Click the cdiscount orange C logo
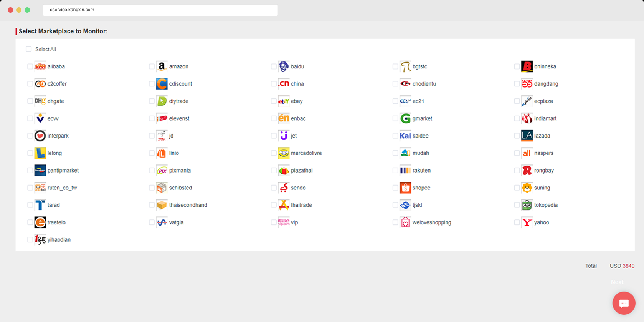 (162, 84)
